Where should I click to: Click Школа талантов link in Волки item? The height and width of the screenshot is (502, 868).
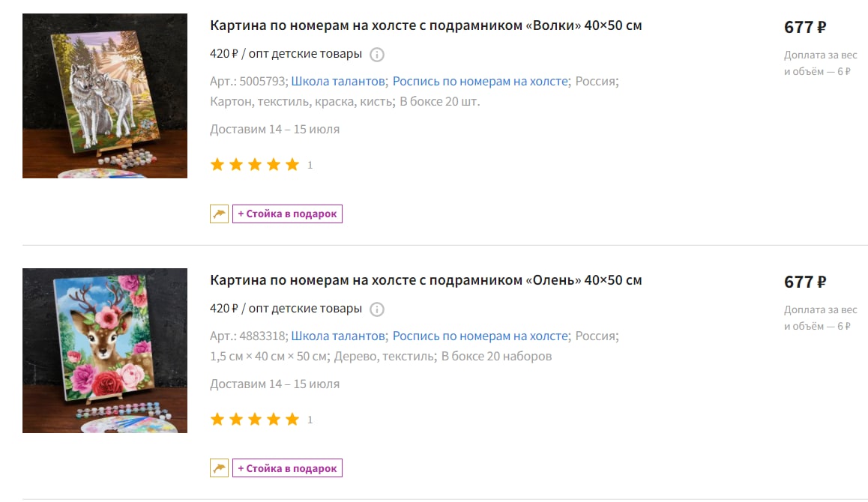(x=337, y=82)
